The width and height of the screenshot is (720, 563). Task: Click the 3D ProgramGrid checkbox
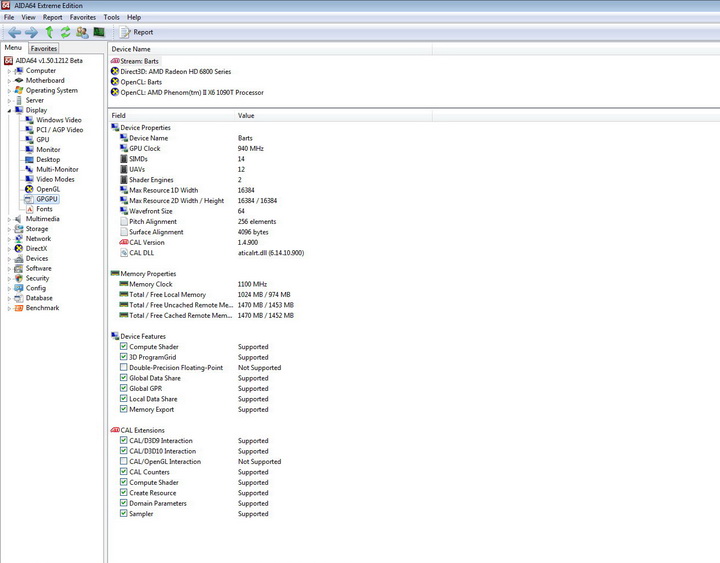coord(124,357)
